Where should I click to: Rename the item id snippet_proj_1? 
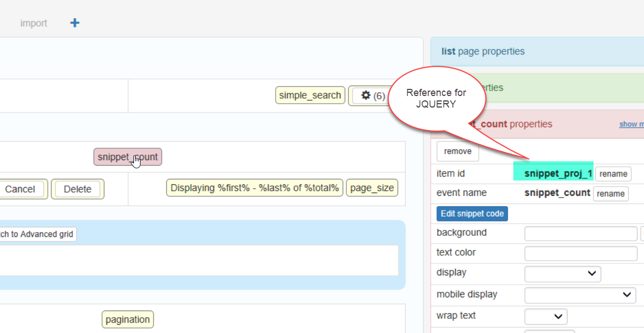click(613, 174)
